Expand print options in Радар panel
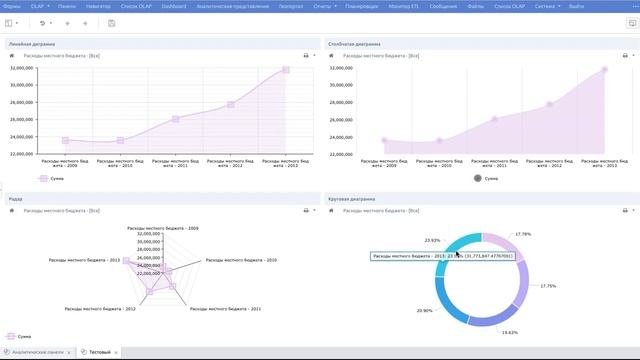Image resolution: width=640 pixels, height=360 pixels. [x=314, y=210]
